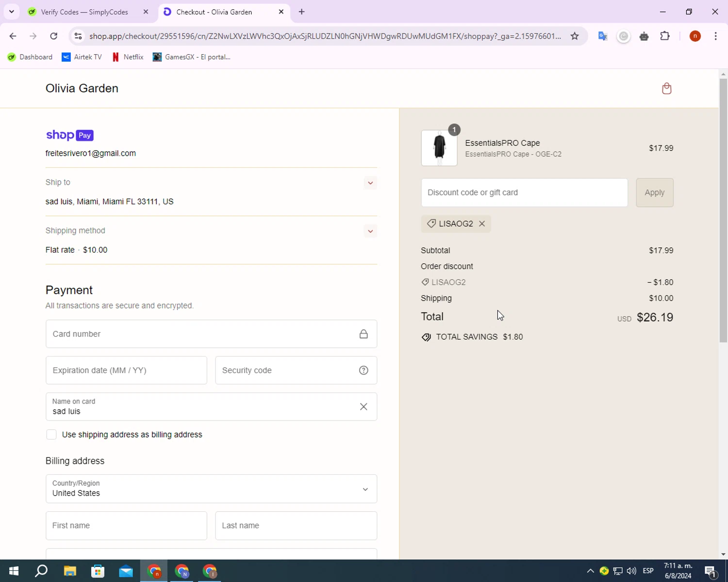728x582 pixels.
Task: Focus the Security code field
Action: point(296,371)
